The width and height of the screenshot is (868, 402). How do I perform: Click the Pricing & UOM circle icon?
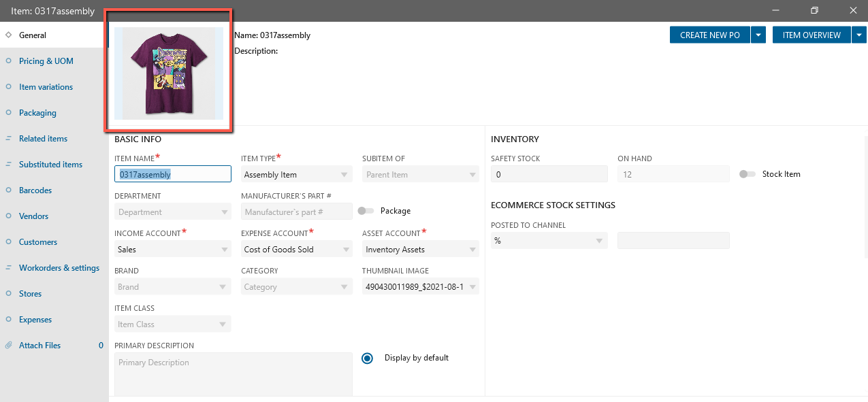click(x=9, y=61)
